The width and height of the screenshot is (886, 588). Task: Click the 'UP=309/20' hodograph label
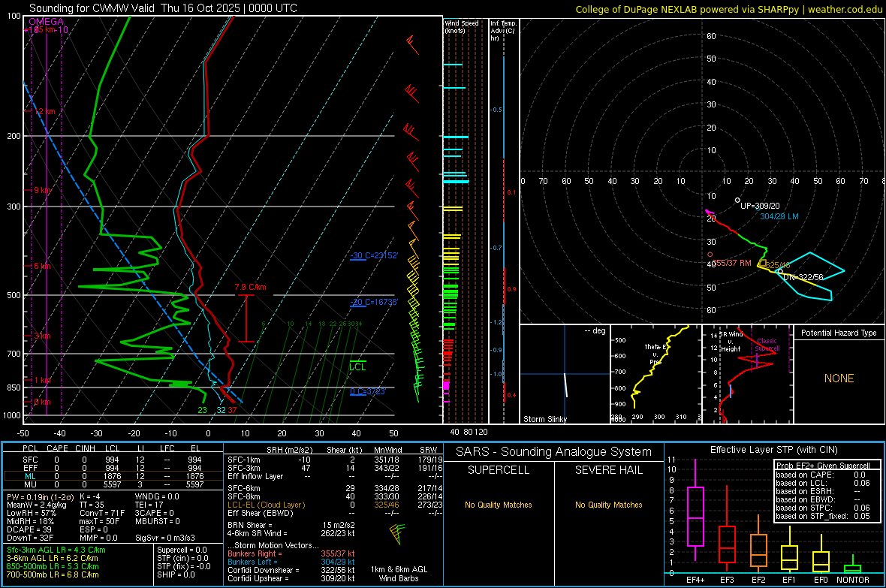[x=760, y=206]
